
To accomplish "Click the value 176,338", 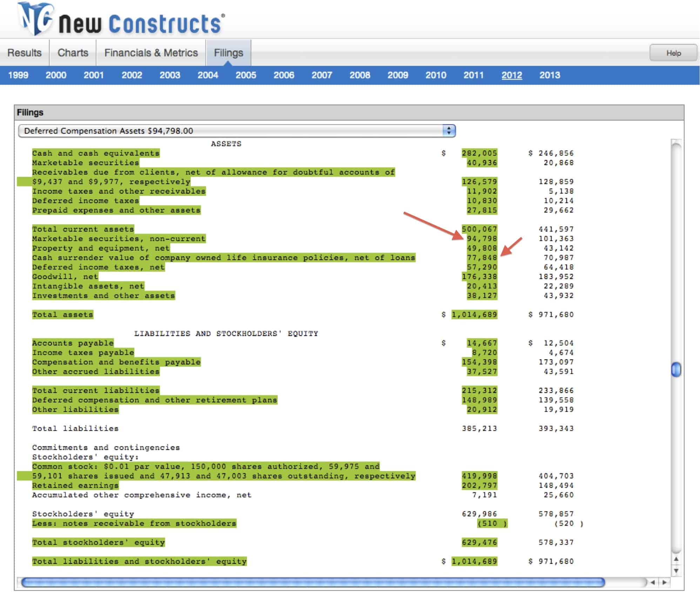I will click(x=479, y=277).
